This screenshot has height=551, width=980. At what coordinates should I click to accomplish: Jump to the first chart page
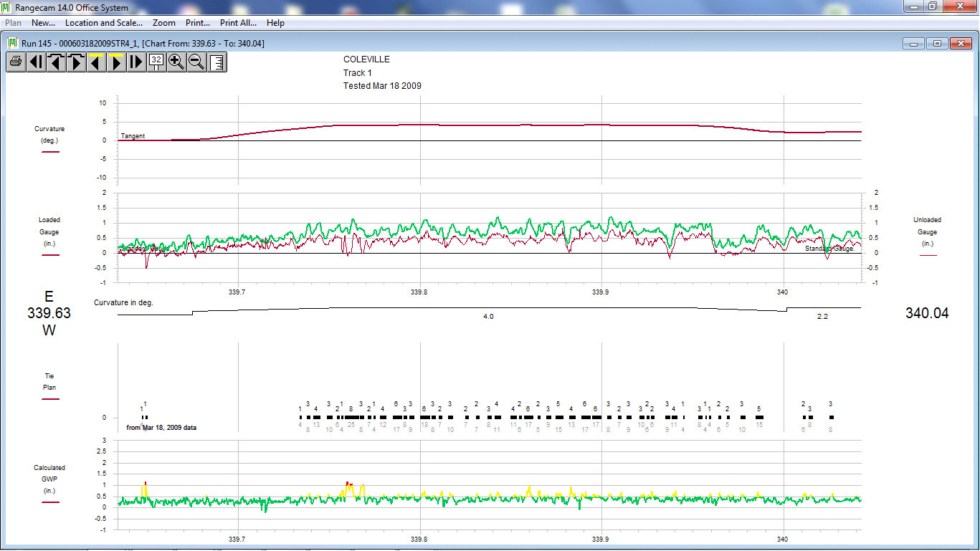(36, 62)
